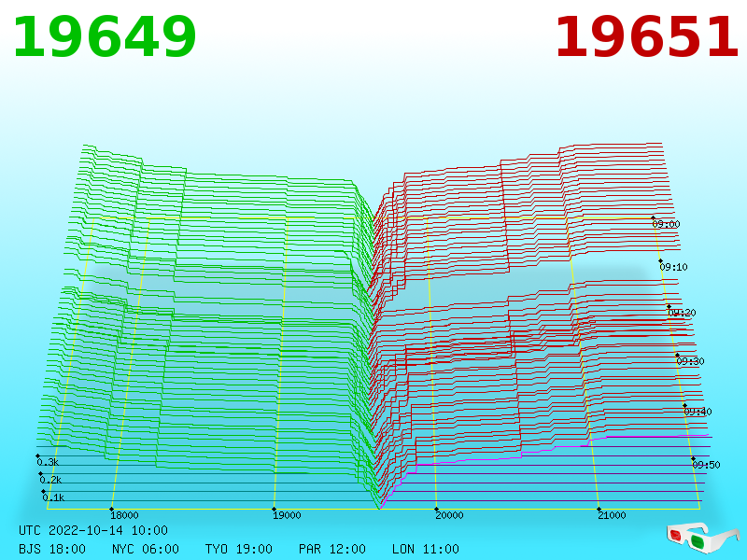The image size is (747, 560).
Task: Click the 09:10 time axis marker
Action: click(x=673, y=267)
